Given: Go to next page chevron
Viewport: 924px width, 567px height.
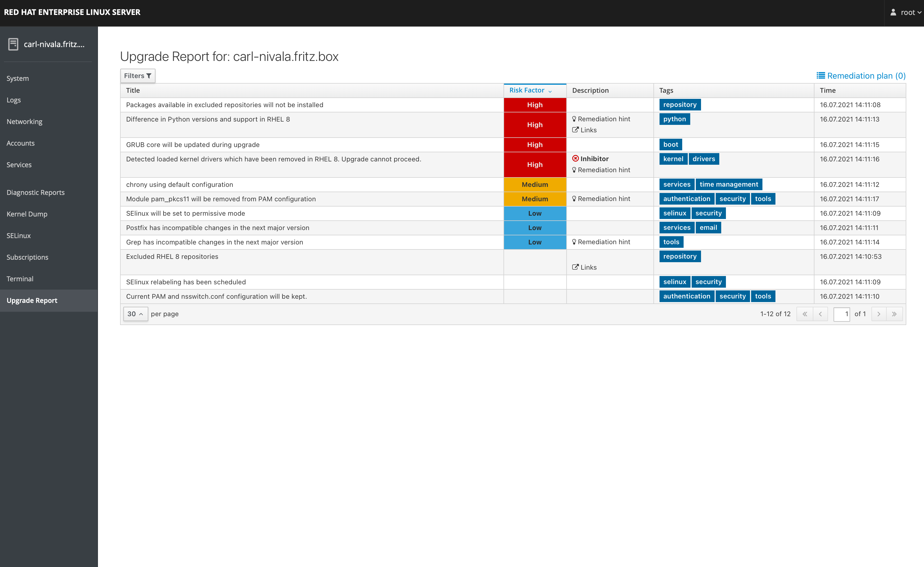Looking at the screenshot, I should 879,314.
